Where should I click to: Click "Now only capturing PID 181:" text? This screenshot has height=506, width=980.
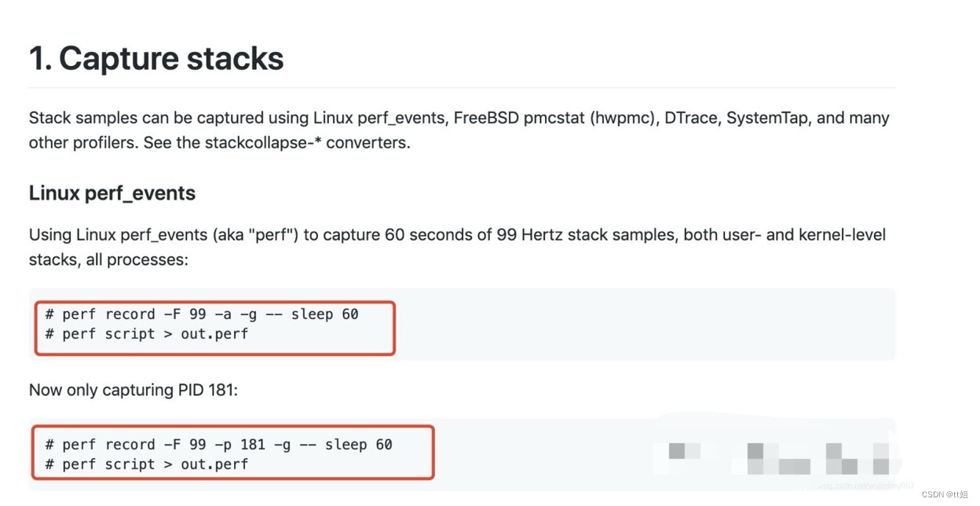(133, 390)
